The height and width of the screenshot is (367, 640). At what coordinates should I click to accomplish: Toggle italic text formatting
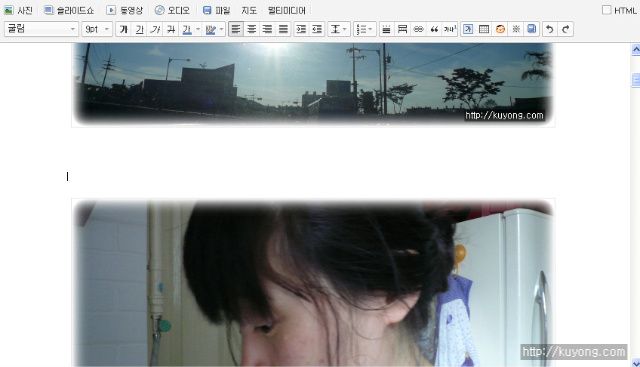[155, 29]
